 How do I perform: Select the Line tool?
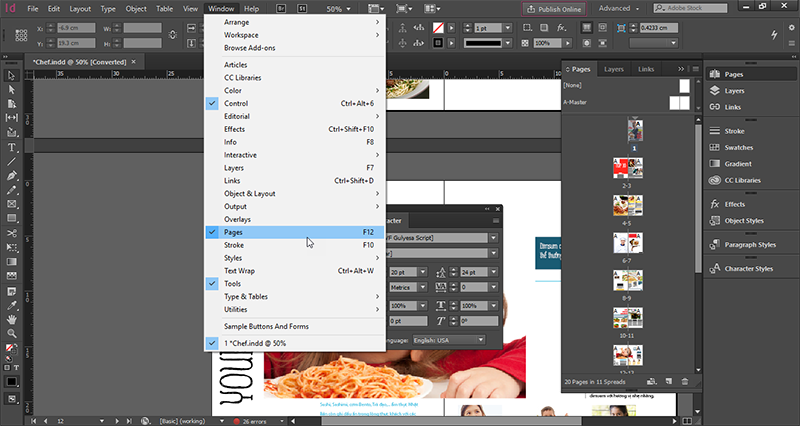point(11,162)
